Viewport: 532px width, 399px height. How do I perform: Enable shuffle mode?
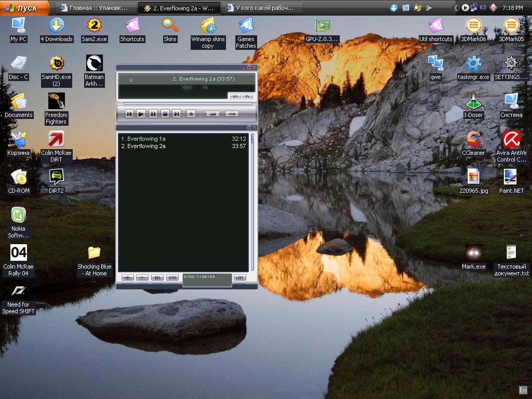click(212, 113)
